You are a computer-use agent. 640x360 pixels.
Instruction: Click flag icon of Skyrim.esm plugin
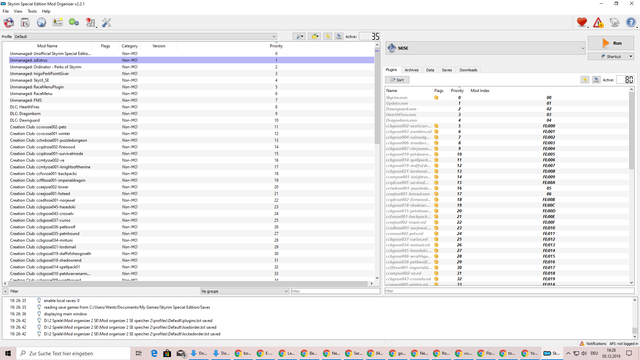point(436,98)
